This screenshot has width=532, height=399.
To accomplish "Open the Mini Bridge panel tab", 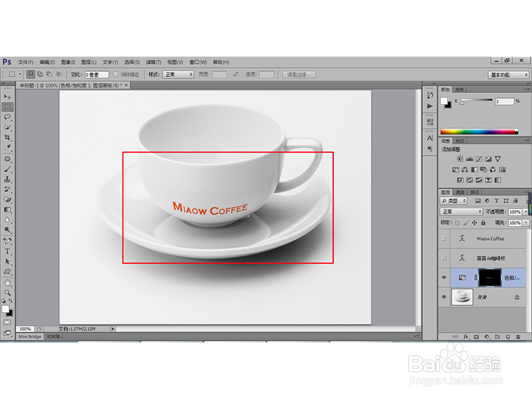I will pyautogui.click(x=30, y=336).
